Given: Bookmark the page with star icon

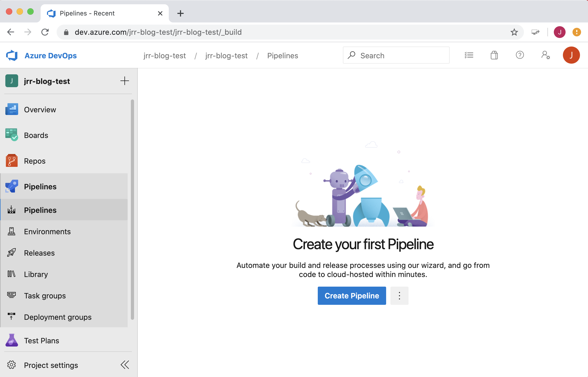Looking at the screenshot, I should coord(514,32).
